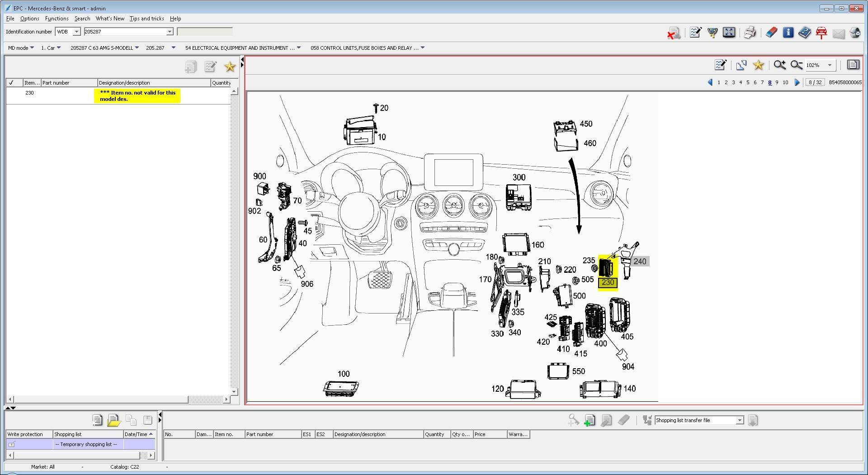Click the zoom out magnifier icon

coord(797,65)
